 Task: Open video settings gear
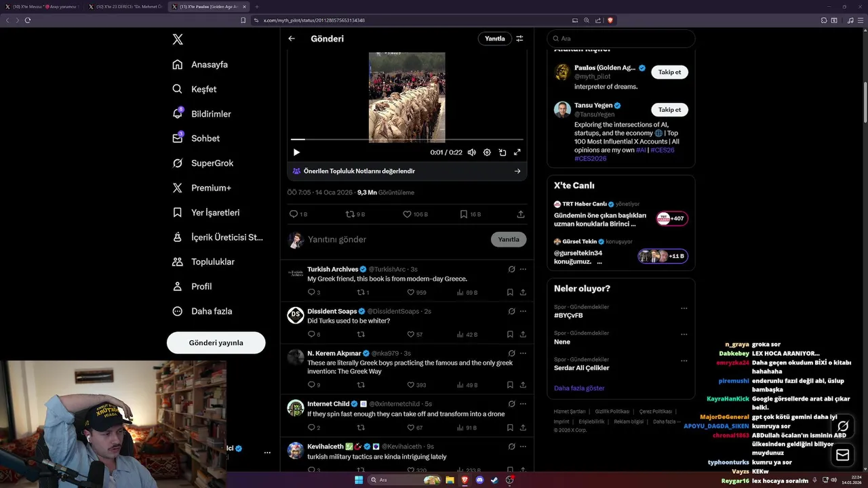(x=487, y=152)
